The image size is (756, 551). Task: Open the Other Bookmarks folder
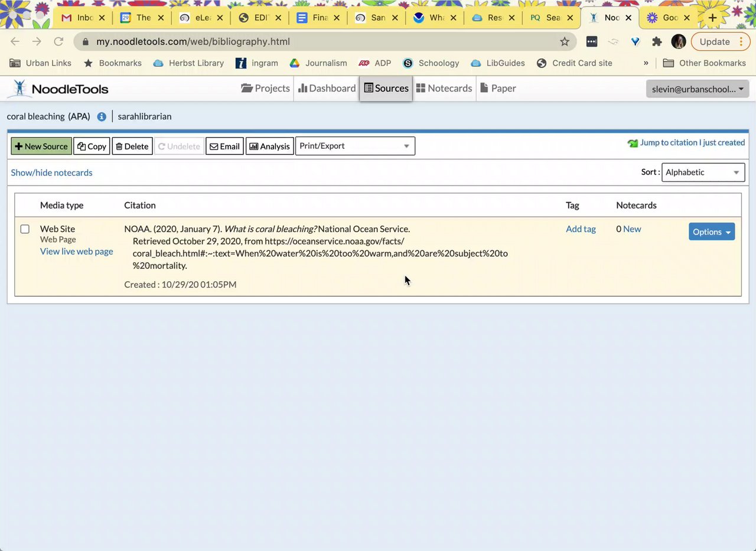(704, 63)
